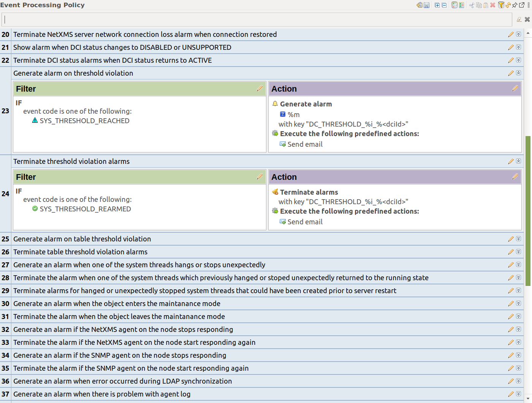The height and width of the screenshot is (403, 532).
Task: Pin the Event Processing Policy view
Action: tap(515, 5)
